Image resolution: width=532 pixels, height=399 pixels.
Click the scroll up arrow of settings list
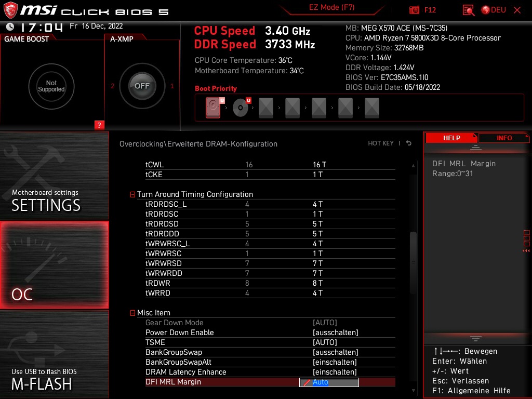tap(413, 166)
